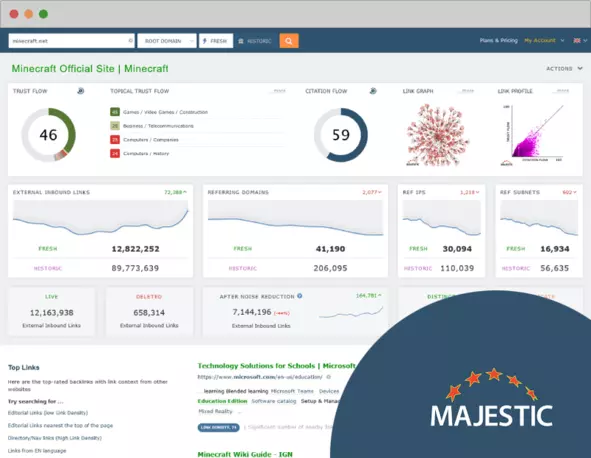The width and height of the screenshot is (591, 458).
Task: Open the Trust Flow info icon
Action: coord(81,91)
